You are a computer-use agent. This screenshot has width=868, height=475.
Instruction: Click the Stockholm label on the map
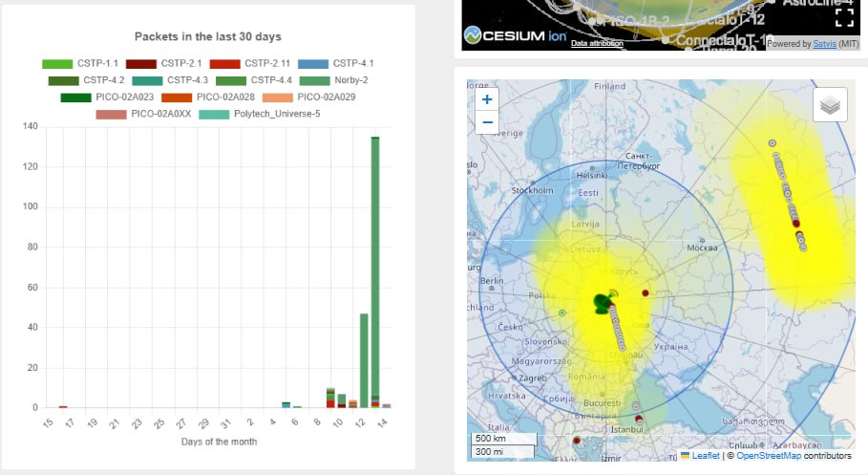[532, 190]
